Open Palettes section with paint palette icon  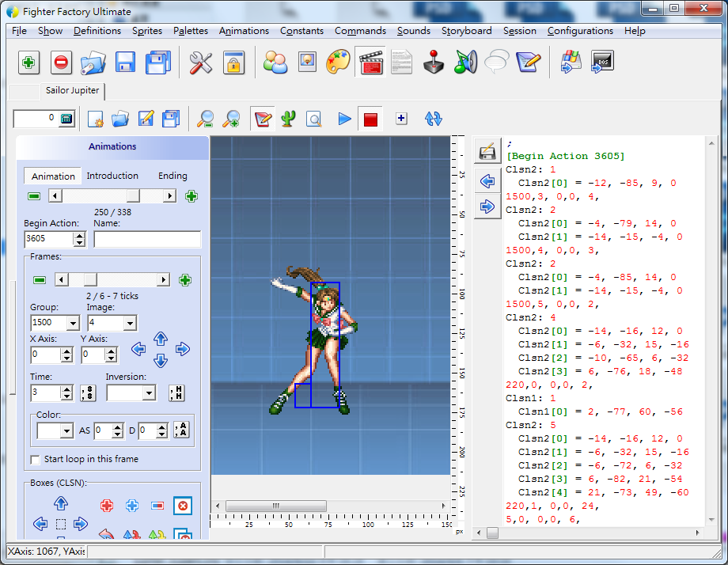tap(338, 63)
